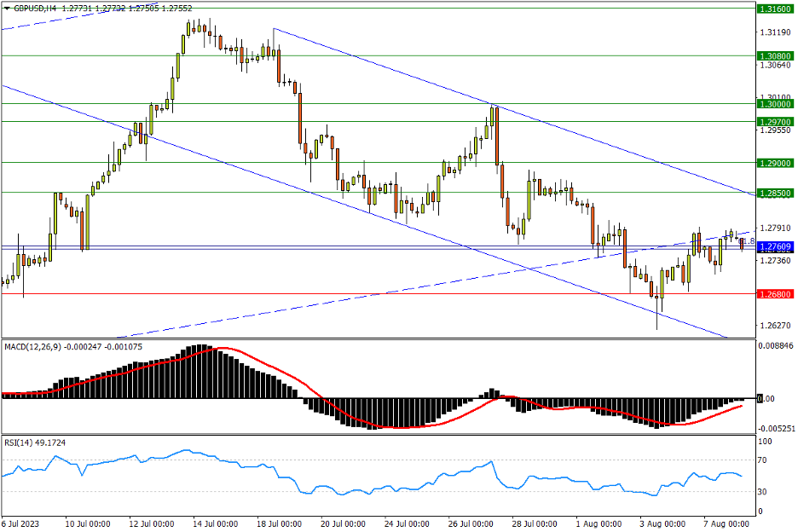Screen dimensions: 798x532
Task: Click the 1.28500 green price tag
Action: 775,194
